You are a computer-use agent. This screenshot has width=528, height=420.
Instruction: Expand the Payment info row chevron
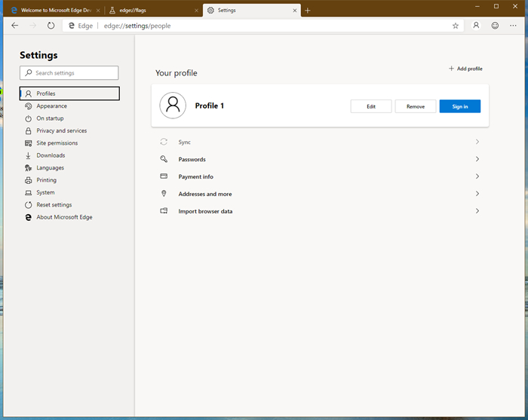pyautogui.click(x=477, y=176)
